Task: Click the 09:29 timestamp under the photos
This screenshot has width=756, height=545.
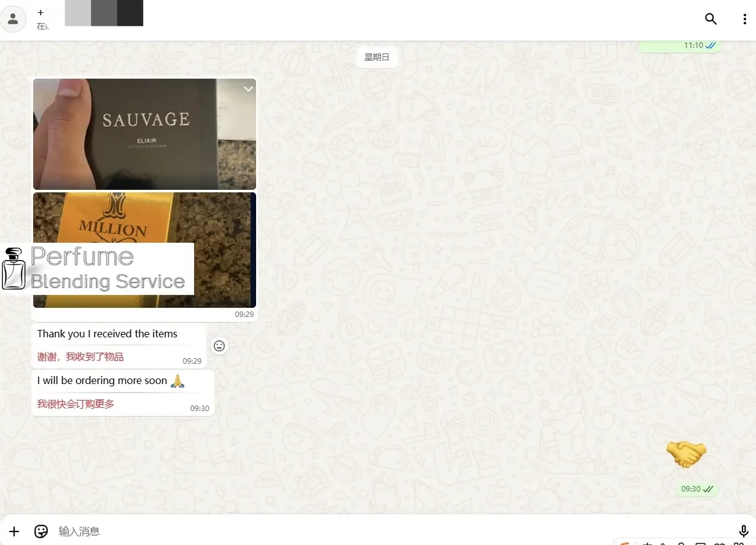Action: pos(244,314)
